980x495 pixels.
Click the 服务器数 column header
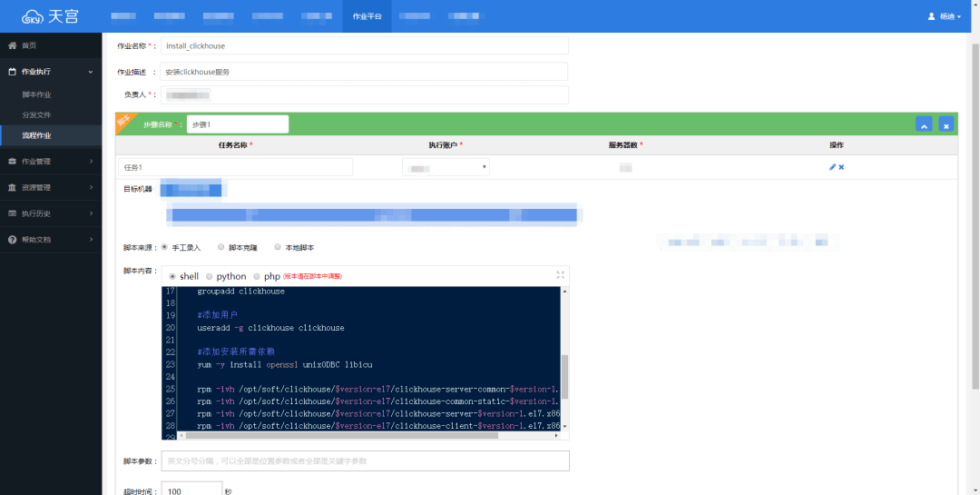click(625, 144)
